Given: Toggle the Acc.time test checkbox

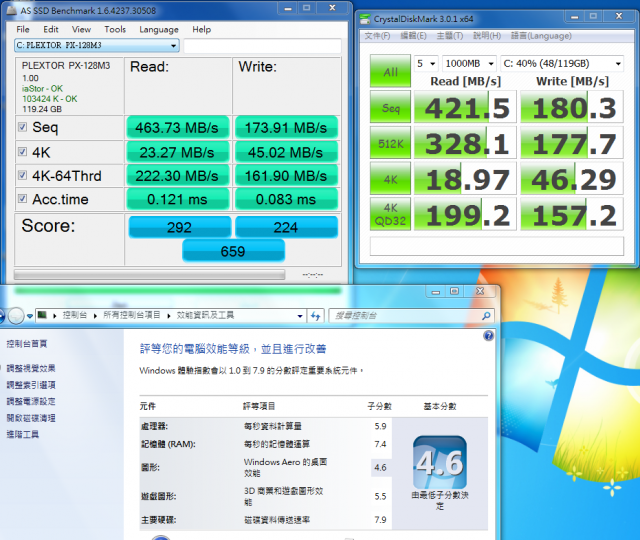Looking at the screenshot, I should (x=22, y=199).
